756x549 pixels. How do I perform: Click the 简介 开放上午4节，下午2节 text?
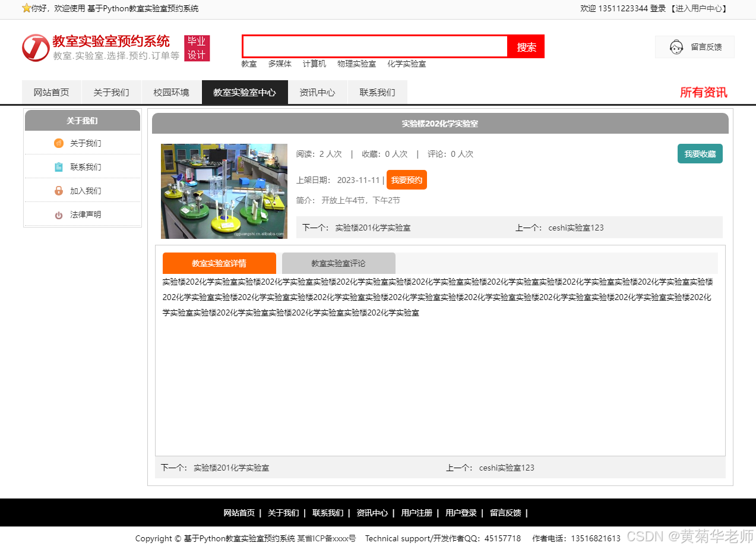coord(348,200)
